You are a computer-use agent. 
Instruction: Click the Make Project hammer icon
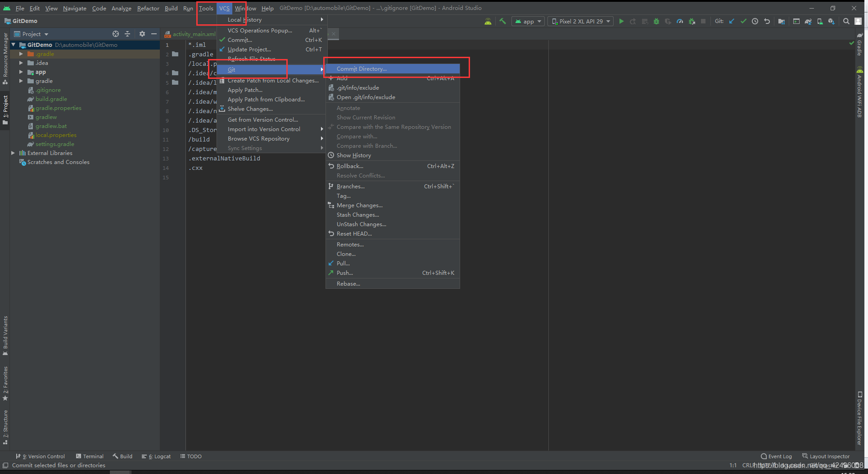(x=502, y=21)
